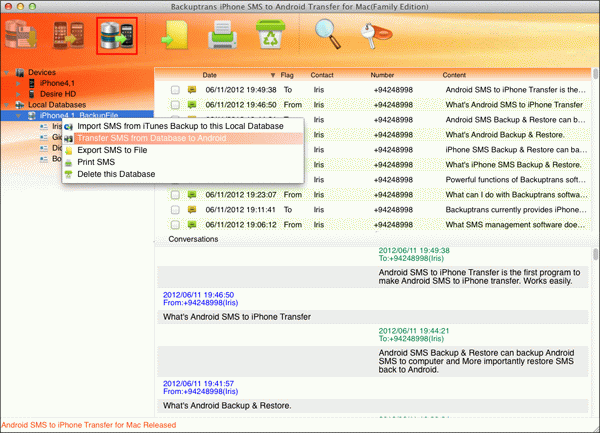600x433 pixels.
Task: Click the backup SMS to database toolbar icon
Action: point(21,35)
